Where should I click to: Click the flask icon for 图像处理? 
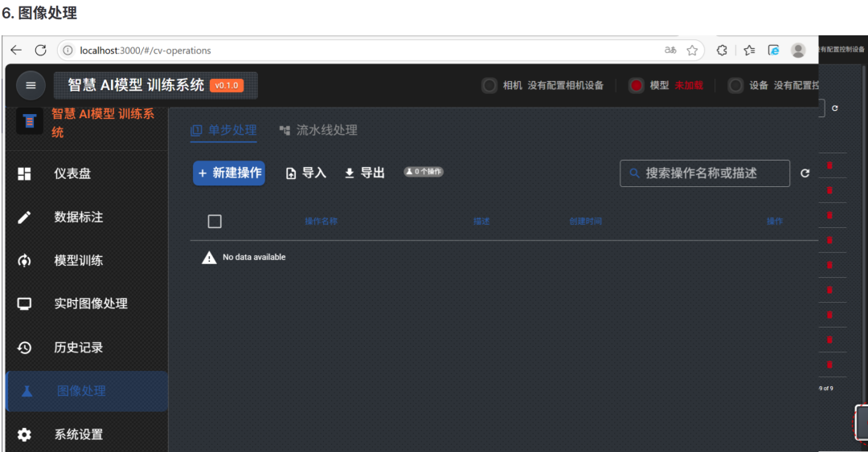click(27, 391)
